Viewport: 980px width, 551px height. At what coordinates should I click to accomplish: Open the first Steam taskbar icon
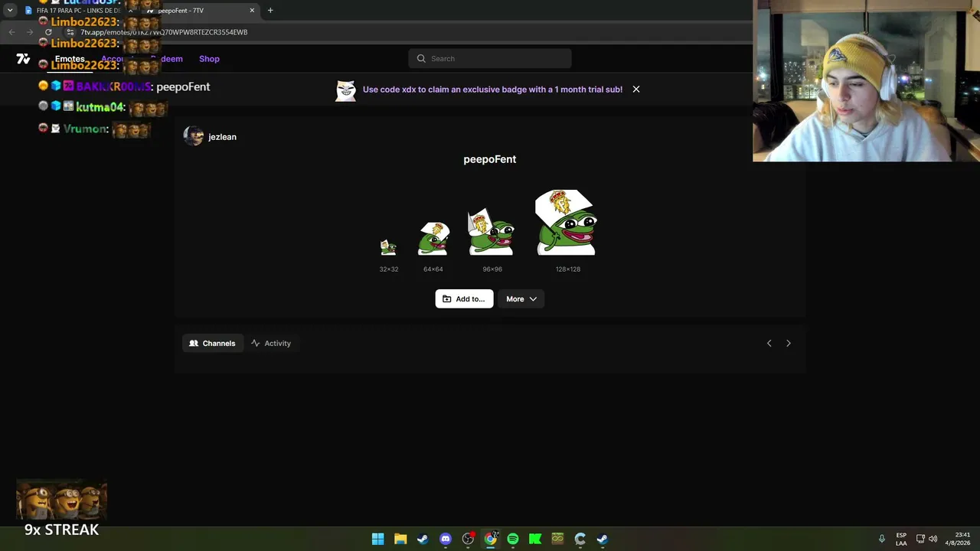423,539
